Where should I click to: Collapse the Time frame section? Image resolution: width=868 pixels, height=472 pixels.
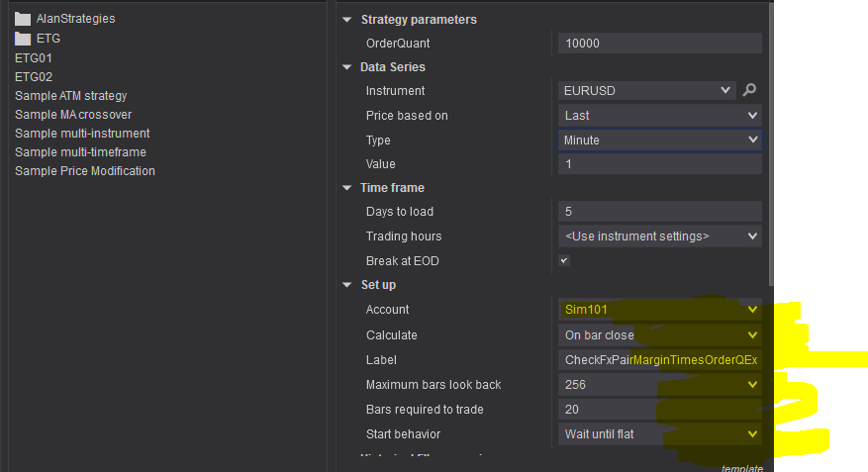coord(347,188)
